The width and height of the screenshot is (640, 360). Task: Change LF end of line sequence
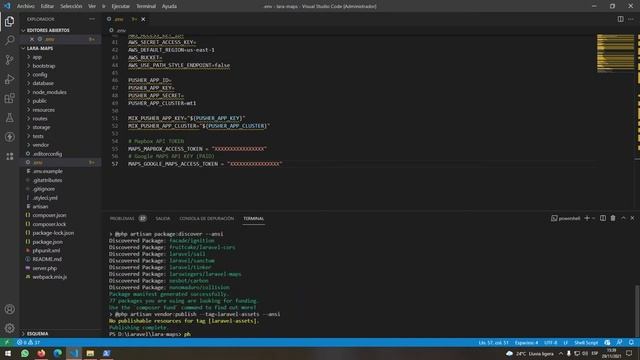pyautogui.click(x=566, y=342)
